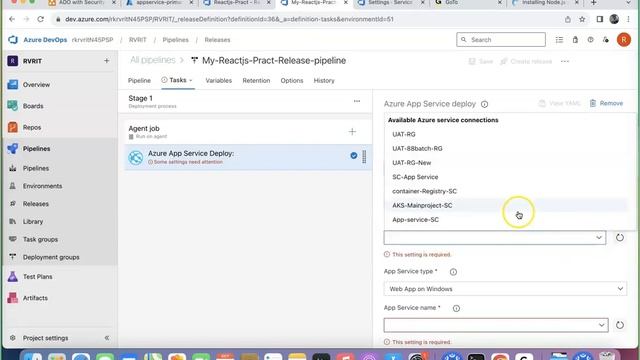Click Create release button
Viewport: 640px width, 360px height.
coord(526,61)
